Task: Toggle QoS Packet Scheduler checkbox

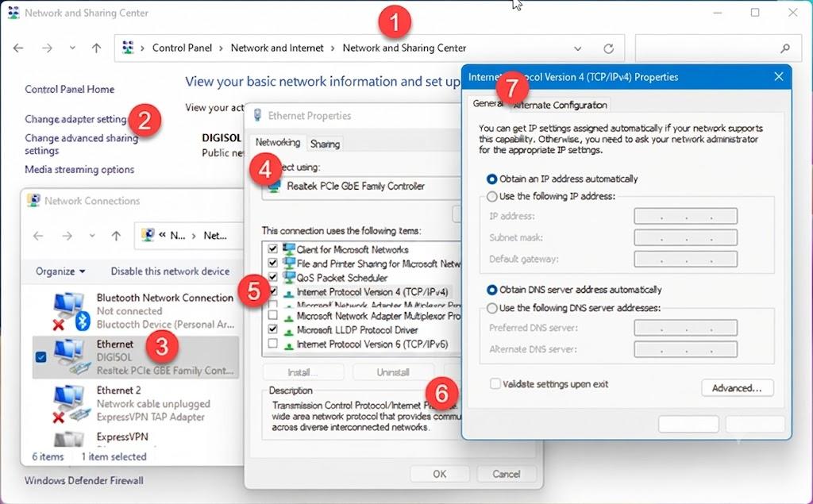Action: click(273, 277)
